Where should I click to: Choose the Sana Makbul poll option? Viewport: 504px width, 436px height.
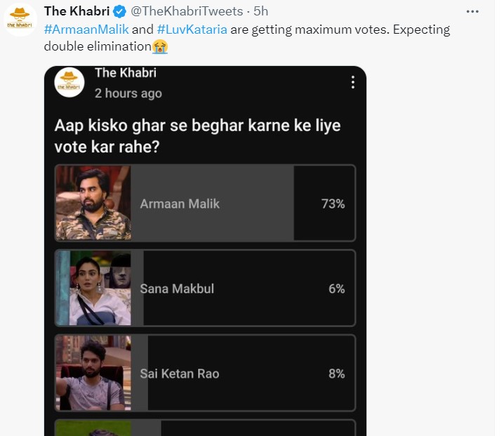(x=205, y=289)
